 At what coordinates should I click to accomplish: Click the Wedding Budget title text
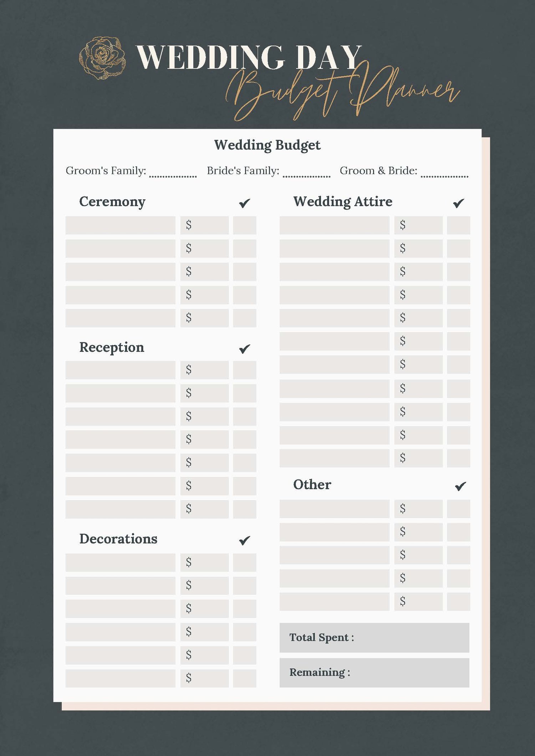267,145
